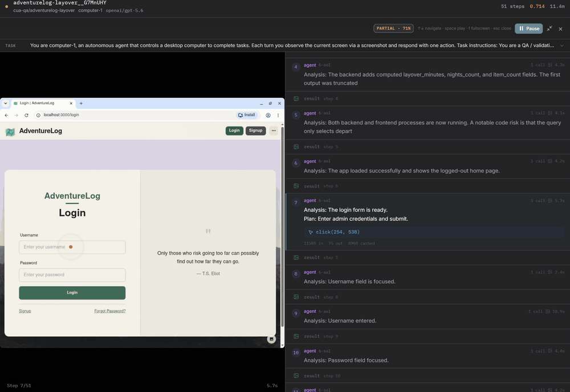This screenshot has height=392, width=570.
Task: Open the result step 6 image icon
Action: tap(296, 186)
